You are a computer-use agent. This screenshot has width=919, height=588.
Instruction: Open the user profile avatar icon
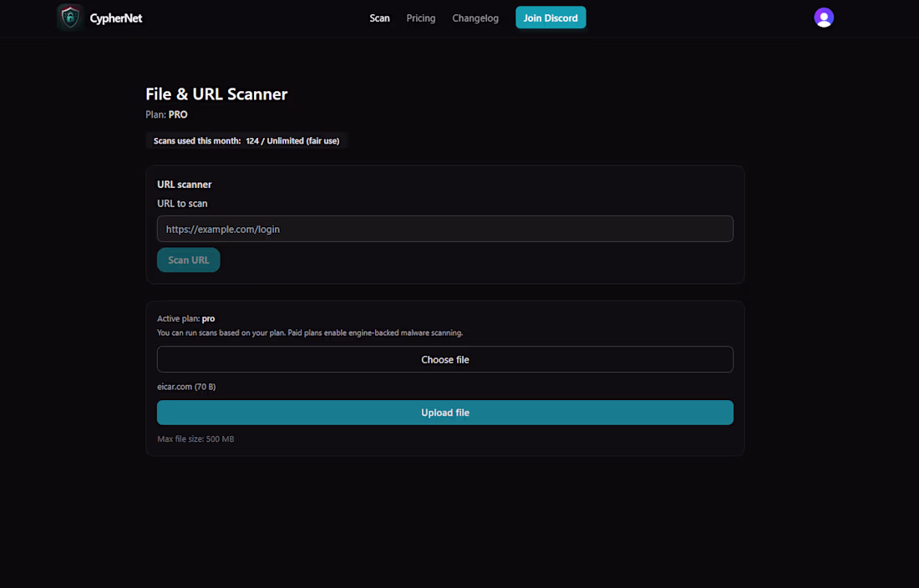click(x=824, y=17)
